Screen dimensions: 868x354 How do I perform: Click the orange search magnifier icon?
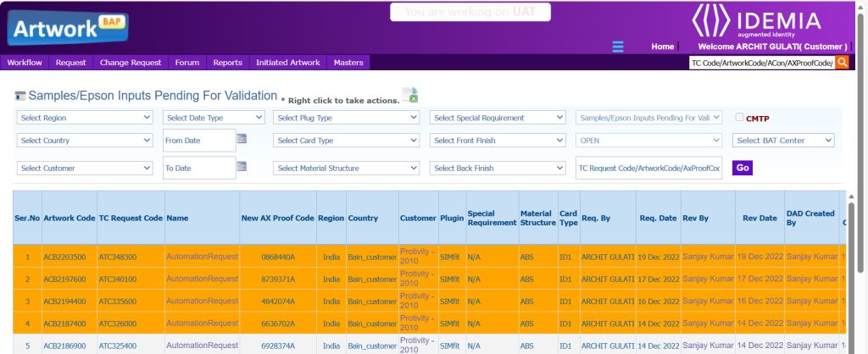(x=843, y=63)
